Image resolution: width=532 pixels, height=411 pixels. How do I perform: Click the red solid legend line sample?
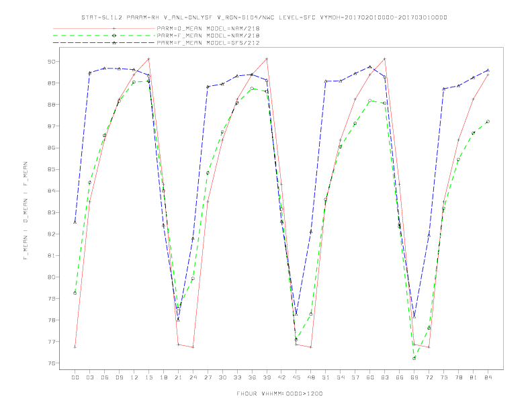104,28
